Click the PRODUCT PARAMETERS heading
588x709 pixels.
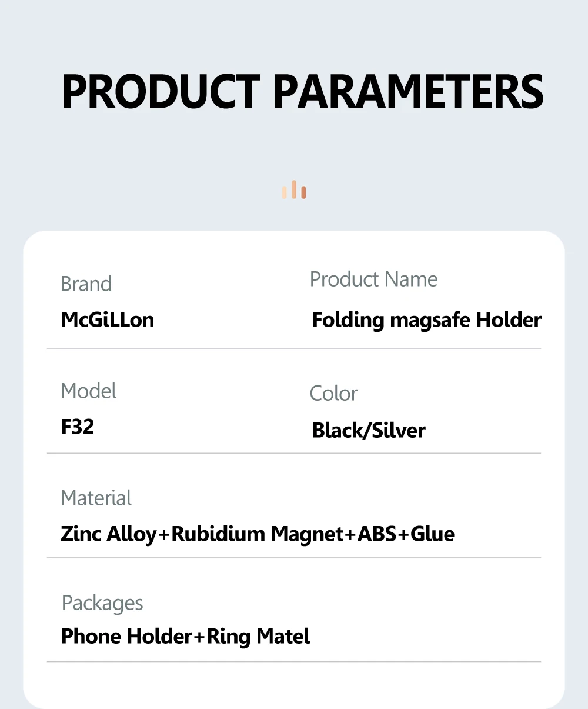click(x=302, y=92)
